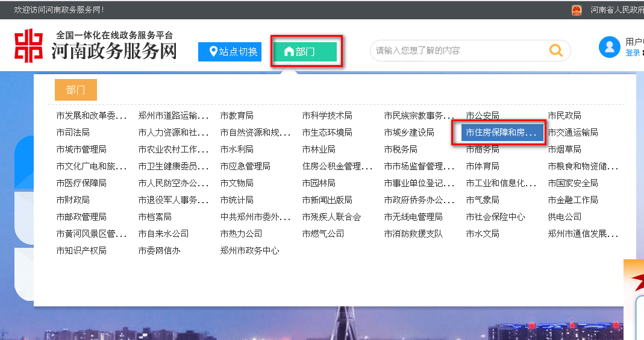Open the 市税务局 department link

(x=401, y=150)
